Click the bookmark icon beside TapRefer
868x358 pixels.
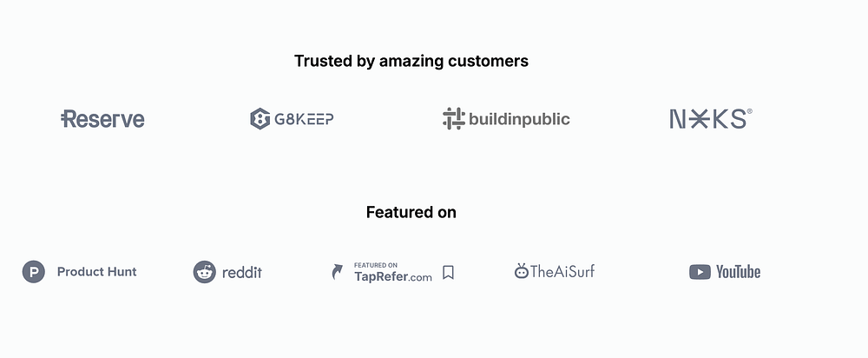(448, 273)
